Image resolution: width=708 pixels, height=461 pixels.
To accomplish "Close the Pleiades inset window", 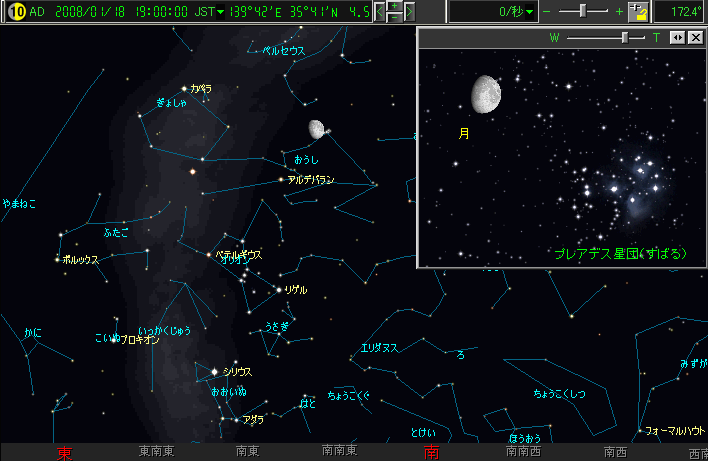I will [x=694, y=37].
